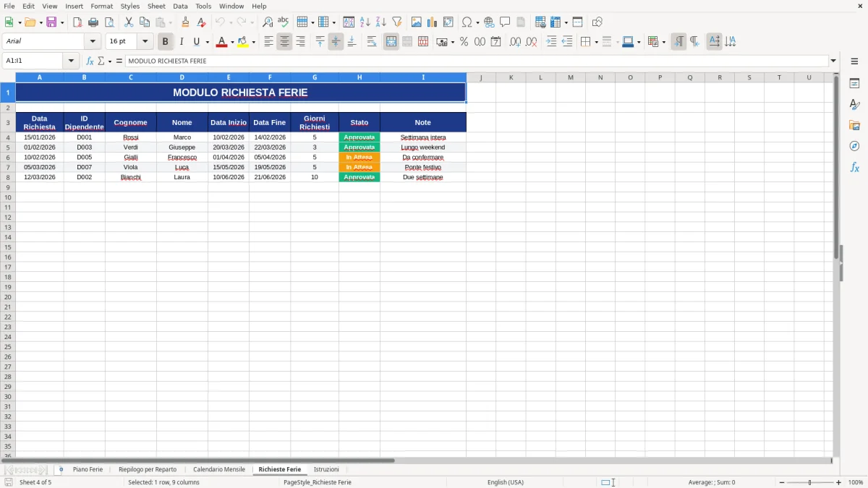Image resolution: width=868 pixels, height=488 pixels.
Task: Open the Font Size dropdown
Action: pos(145,42)
